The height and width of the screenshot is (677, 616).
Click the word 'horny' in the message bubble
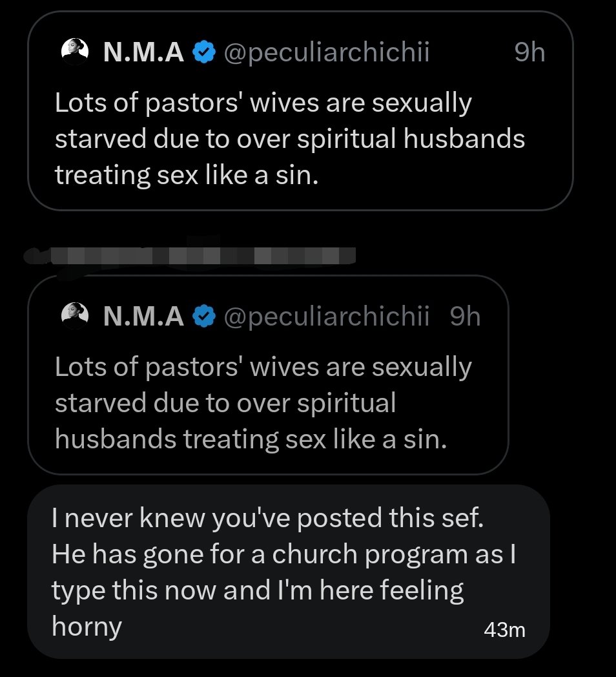87,627
